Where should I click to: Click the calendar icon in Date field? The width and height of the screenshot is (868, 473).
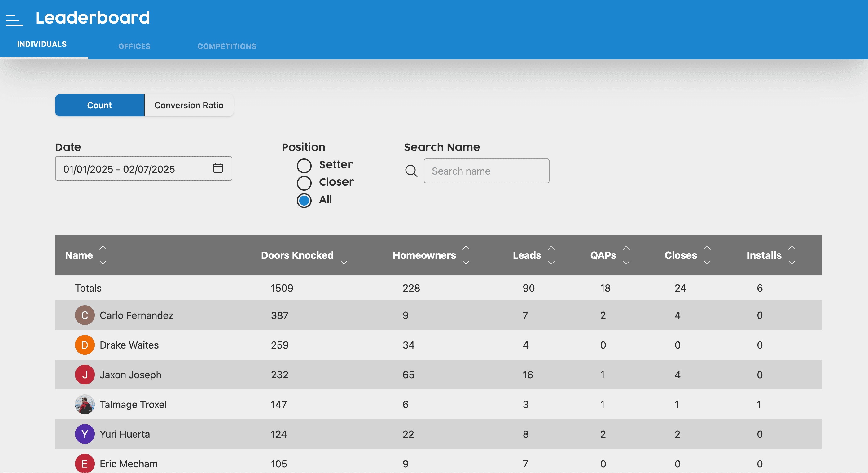pos(218,168)
